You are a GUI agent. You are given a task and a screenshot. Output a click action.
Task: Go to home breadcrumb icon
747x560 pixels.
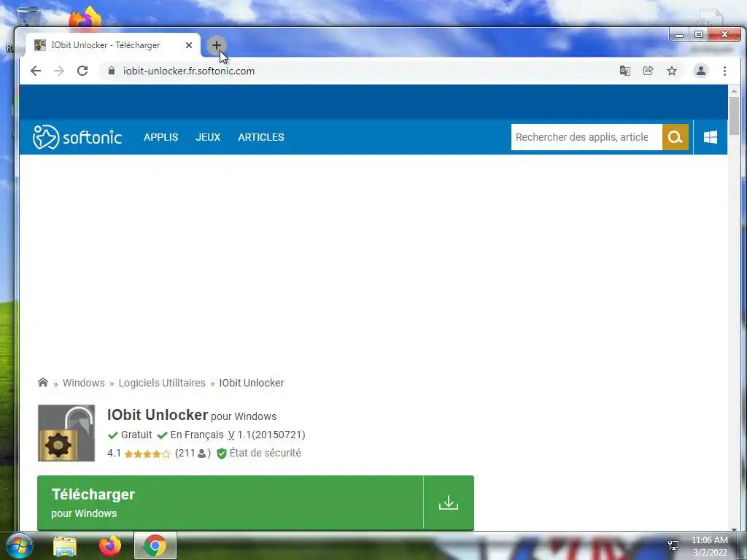click(43, 382)
